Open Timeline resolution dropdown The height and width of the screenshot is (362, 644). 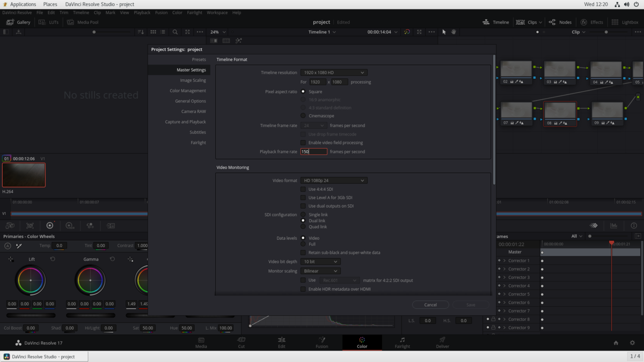pos(334,72)
